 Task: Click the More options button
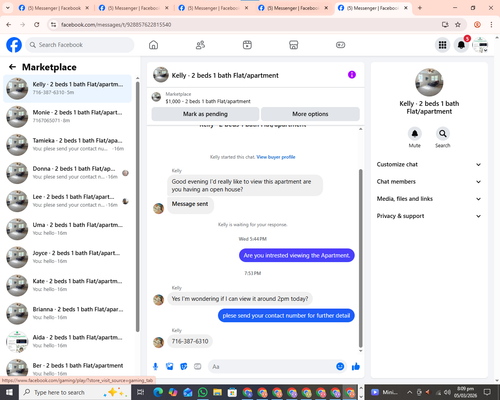click(310, 114)
